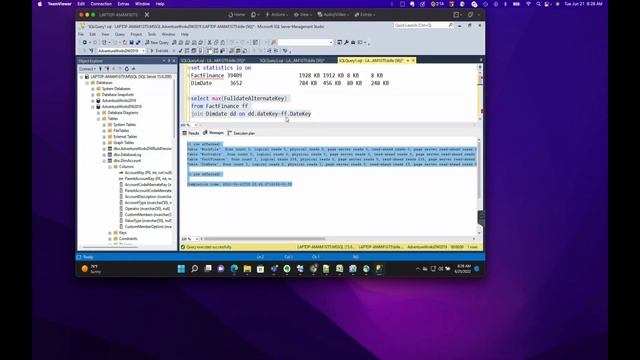Open the TeamViewer Actions menu
The width and height of the screenshot is (640, 360).
[x=276, y=15]
